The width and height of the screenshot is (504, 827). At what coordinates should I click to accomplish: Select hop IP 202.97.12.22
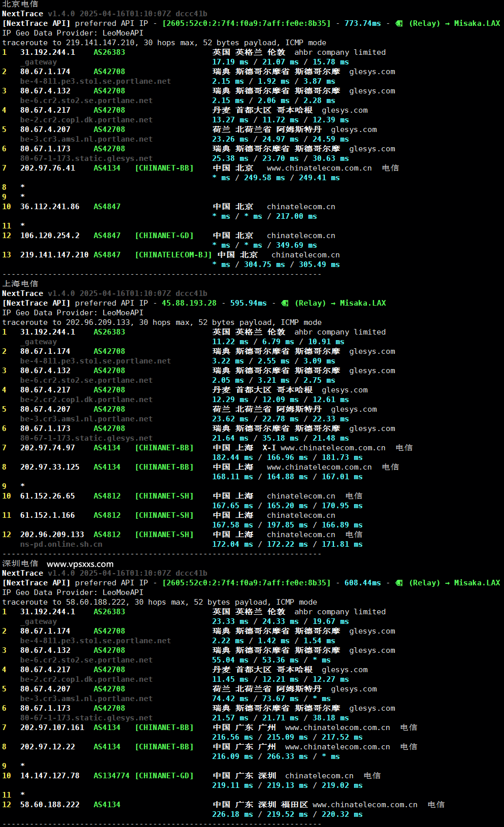click(x=48, y=747)
